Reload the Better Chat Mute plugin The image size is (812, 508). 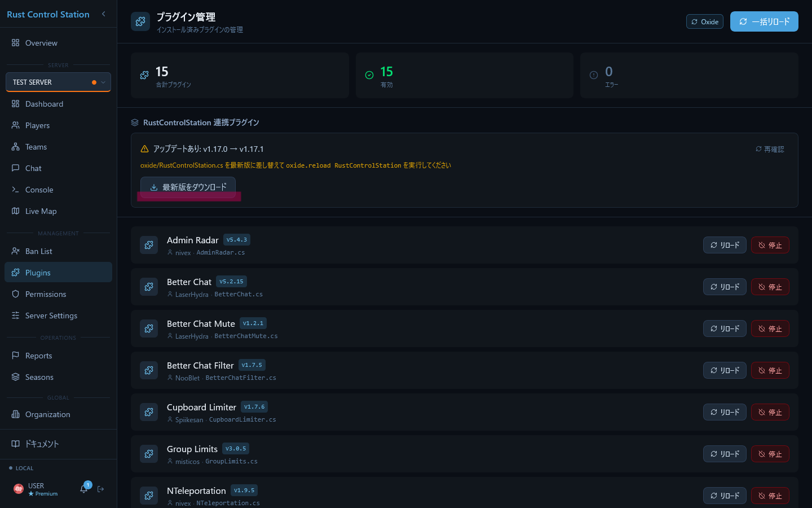coord(725,329)
